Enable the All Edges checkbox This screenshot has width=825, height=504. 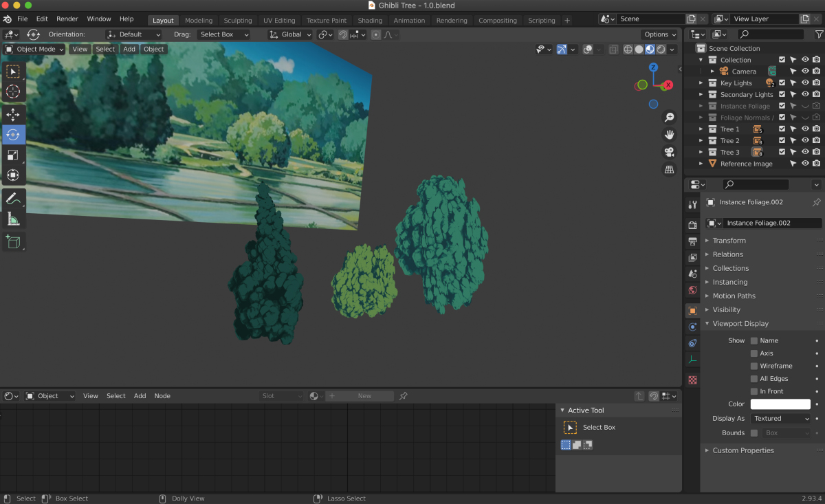click(x=754, y=379)
